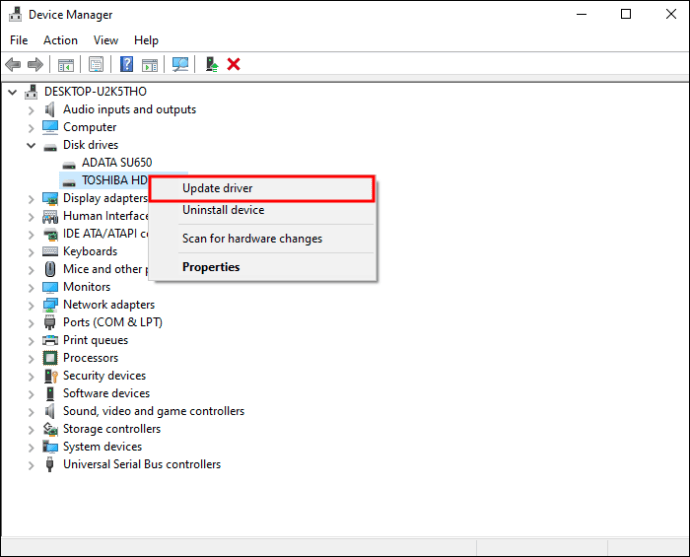Expand Sound, video and game controllers chevron

[31, 412]
